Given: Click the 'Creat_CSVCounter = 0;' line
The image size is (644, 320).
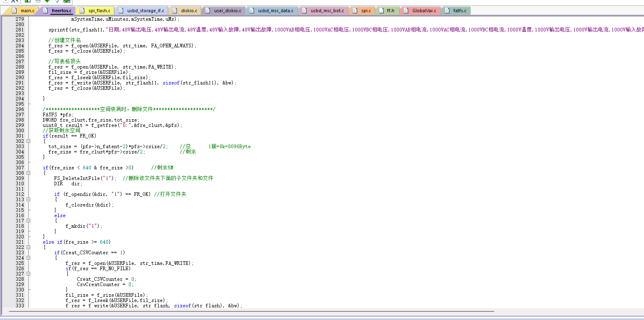Looking at the screenshot, I should [x=106, y=279].
